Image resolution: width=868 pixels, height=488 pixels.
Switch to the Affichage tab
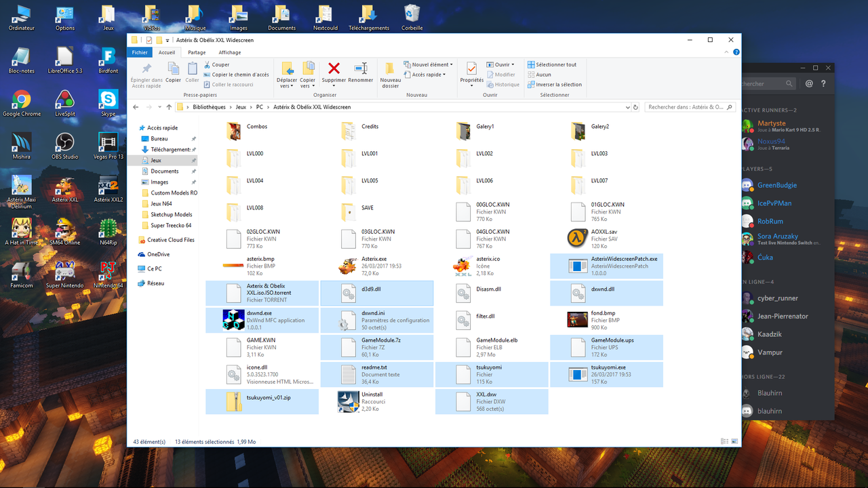[x=230, y=52]
